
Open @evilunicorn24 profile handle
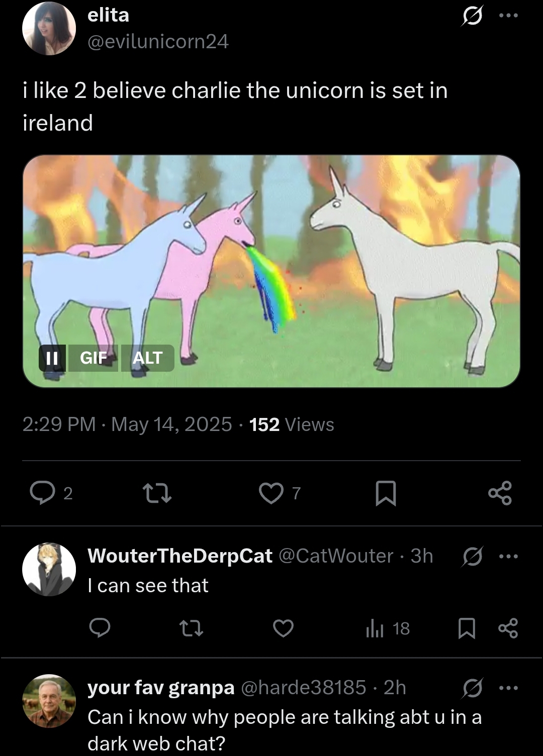click(158, 41)
